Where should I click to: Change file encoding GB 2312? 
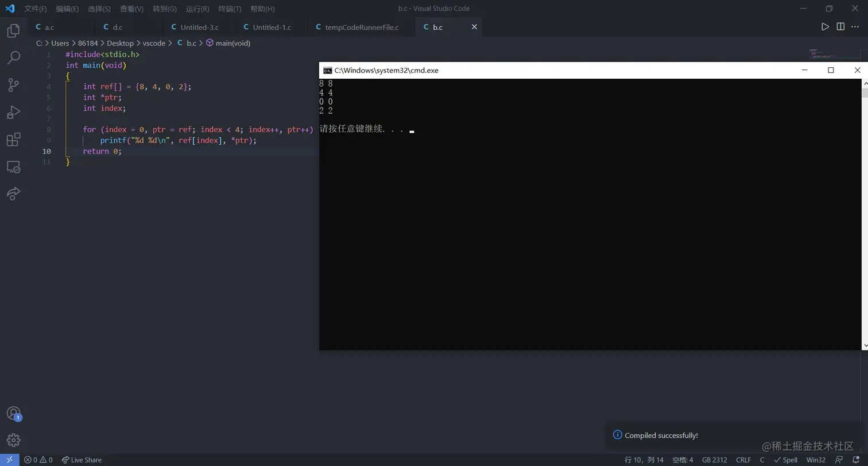tap(715, 460)
